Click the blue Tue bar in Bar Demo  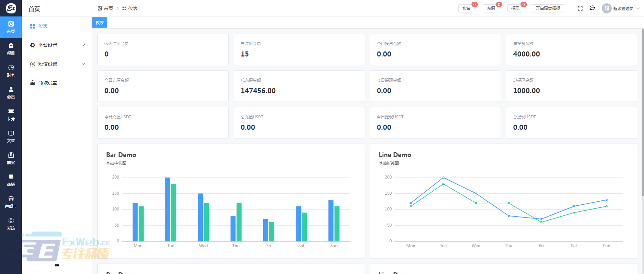point(168,209)
